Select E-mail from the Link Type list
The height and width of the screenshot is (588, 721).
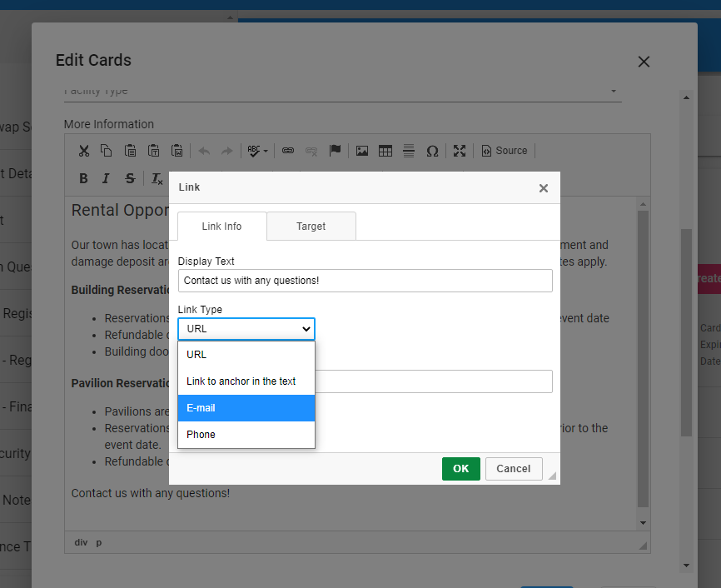click(x=246, y=408)
